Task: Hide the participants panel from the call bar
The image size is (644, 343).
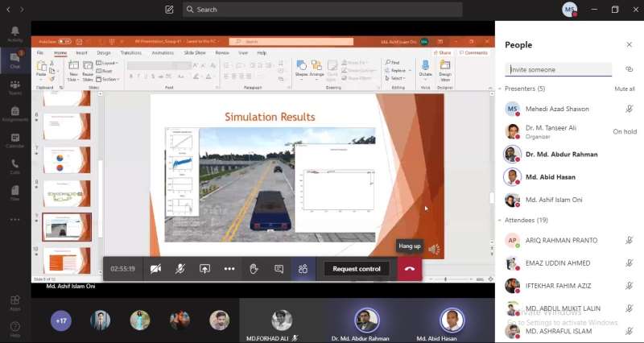Action: [303, 269]
